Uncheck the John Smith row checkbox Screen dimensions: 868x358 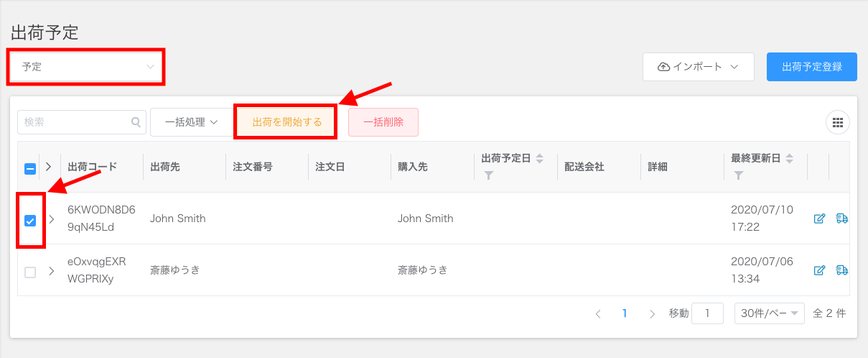30,221
